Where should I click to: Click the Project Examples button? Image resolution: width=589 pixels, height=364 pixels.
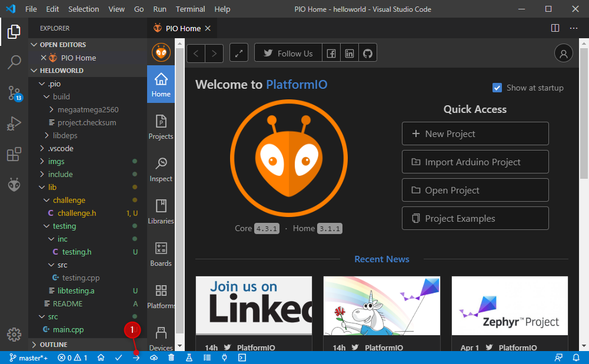click(x=475, y=218)
